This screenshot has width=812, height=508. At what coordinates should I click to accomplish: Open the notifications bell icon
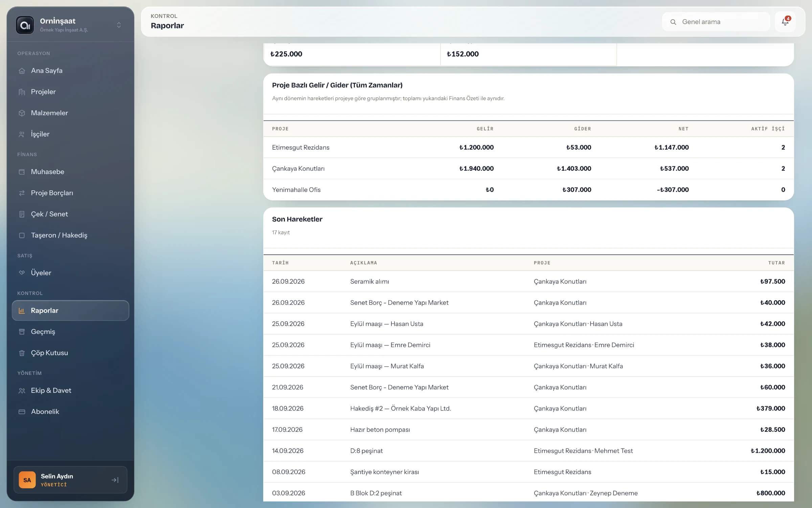(785, 22)
